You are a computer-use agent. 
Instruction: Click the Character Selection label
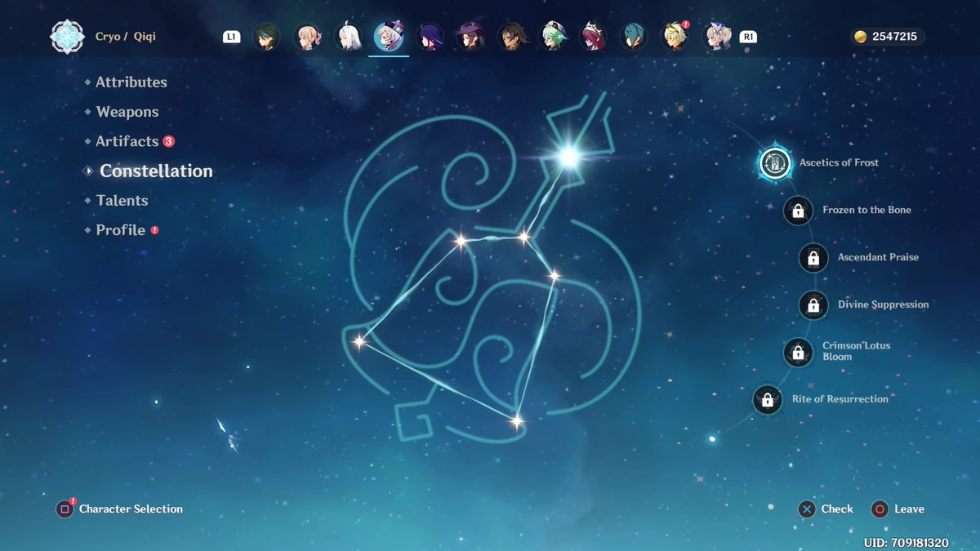131,509
